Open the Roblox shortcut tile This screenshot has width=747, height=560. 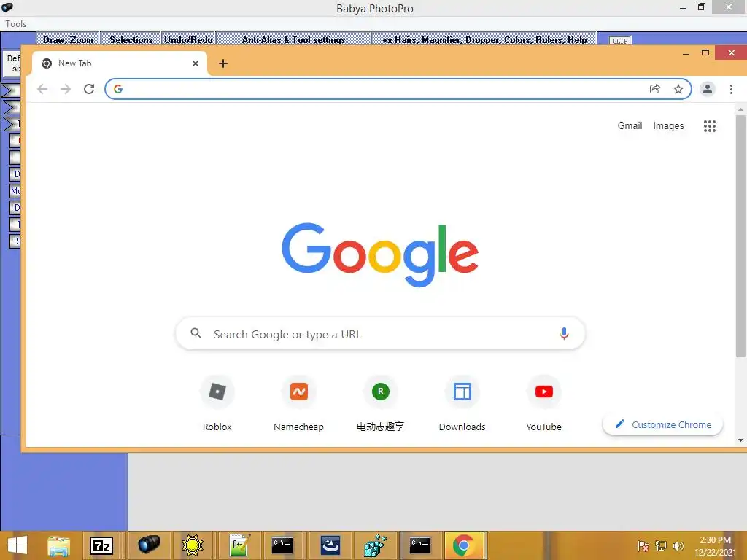click(x=217, y=403)
